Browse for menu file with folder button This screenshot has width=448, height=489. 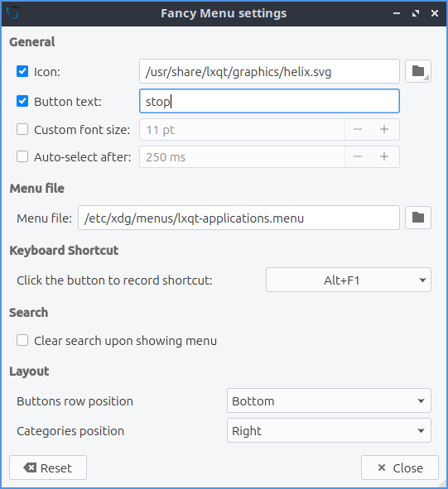(417, 218)
